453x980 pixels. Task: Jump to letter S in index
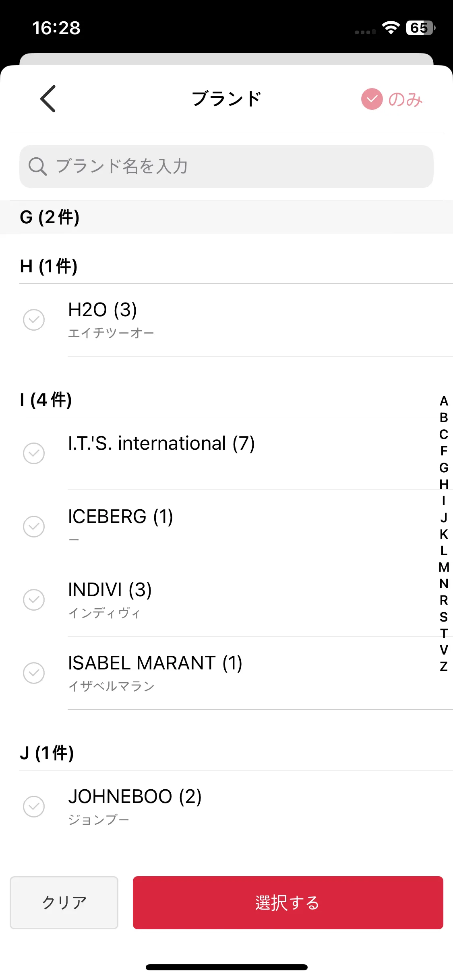pos(444,617)
